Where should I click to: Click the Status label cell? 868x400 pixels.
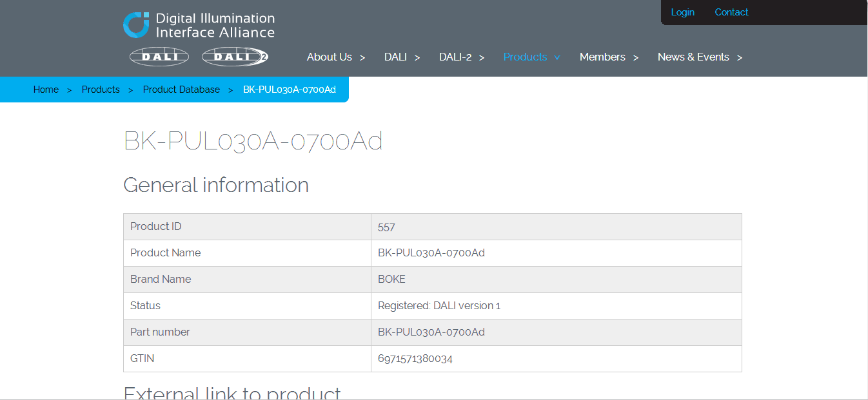point(247,306)
